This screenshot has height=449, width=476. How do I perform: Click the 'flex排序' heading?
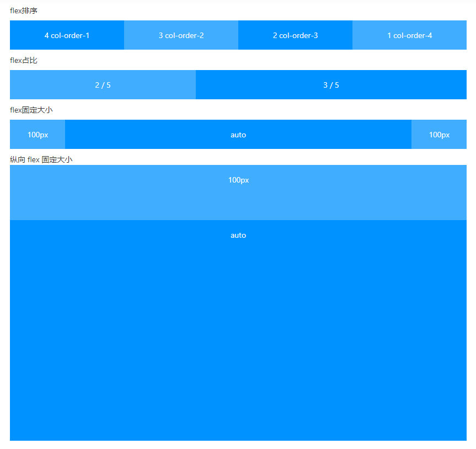(24, 11)
